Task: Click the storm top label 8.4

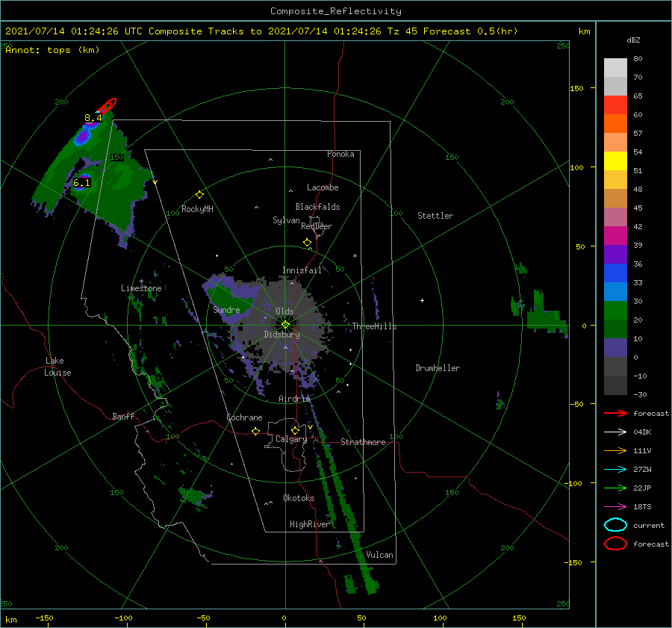Action: (93, 118)
